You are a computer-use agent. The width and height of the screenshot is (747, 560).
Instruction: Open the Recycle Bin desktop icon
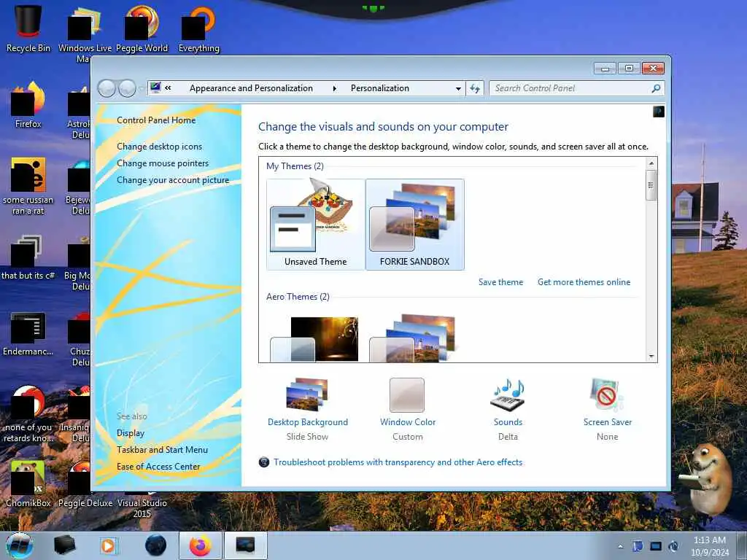[x=28, y=28]
